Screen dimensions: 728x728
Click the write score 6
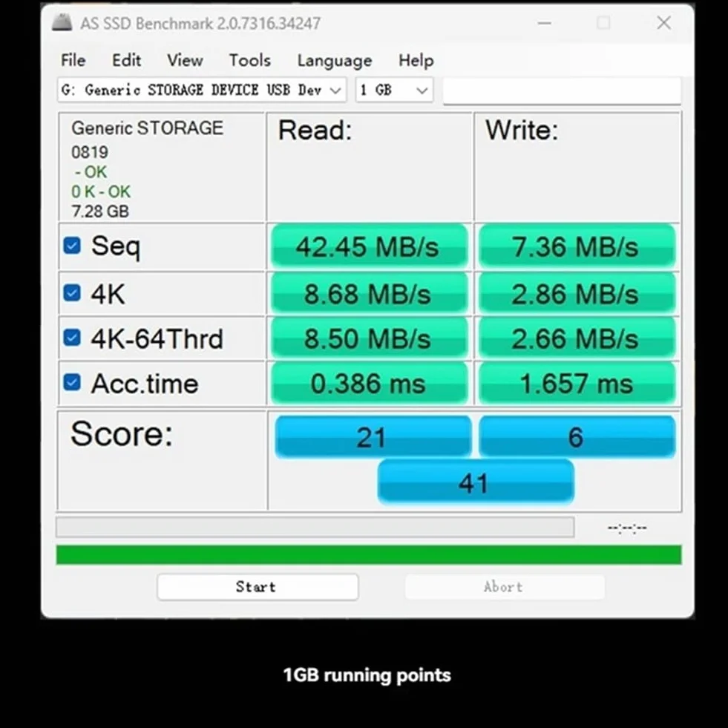(x=577, y=437)
